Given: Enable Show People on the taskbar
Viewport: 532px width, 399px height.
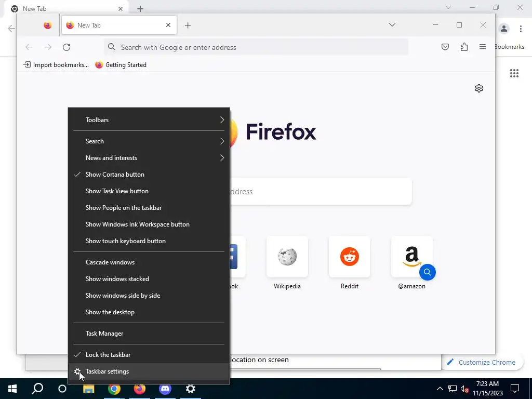Looking at the screenshot, I should [149, 208].
